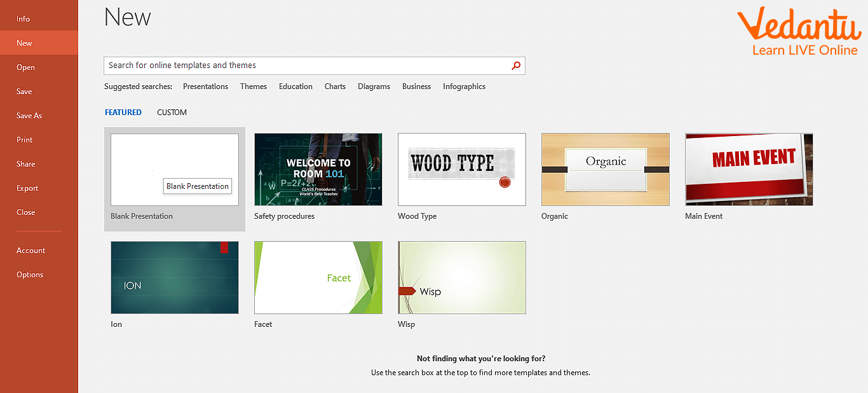Click the Presentations suggested search link
This screenshot has width=868, height=393.
coord(205,86)
